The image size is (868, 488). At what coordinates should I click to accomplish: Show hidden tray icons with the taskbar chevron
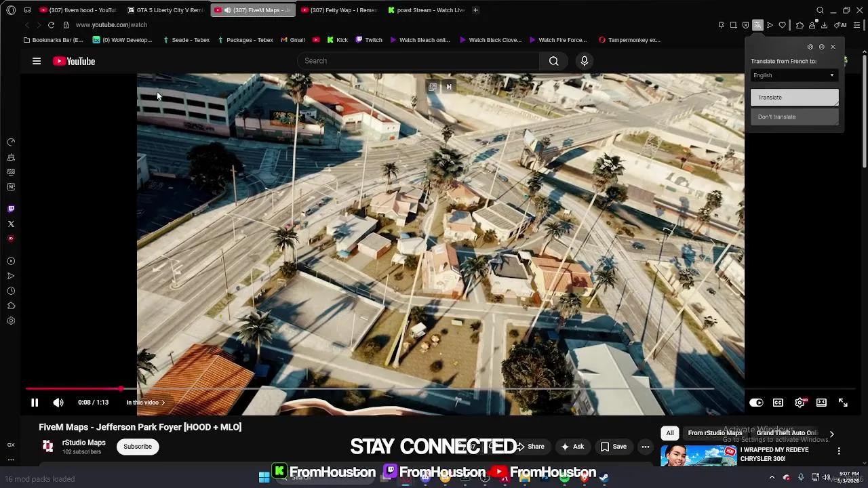(772, 478)
